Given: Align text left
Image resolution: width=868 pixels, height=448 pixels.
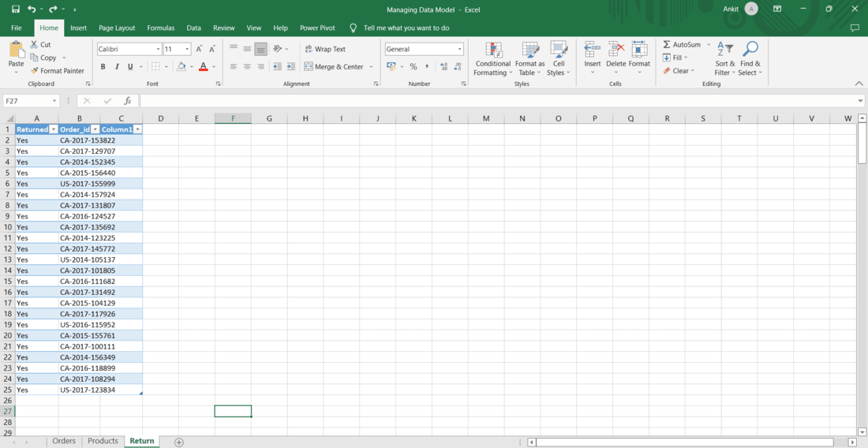Looking at the screenshot, I should (234, 66).
